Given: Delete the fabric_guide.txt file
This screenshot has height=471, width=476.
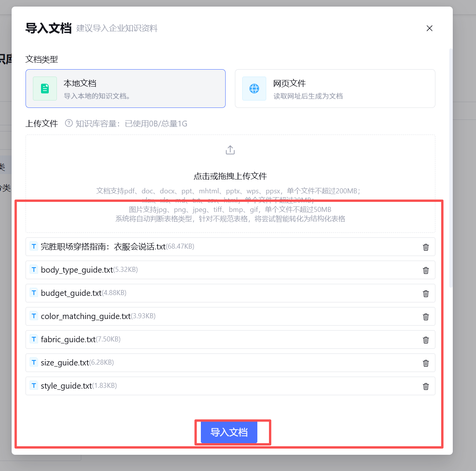Looking at the screenshot, I should (x=426, y=340).
